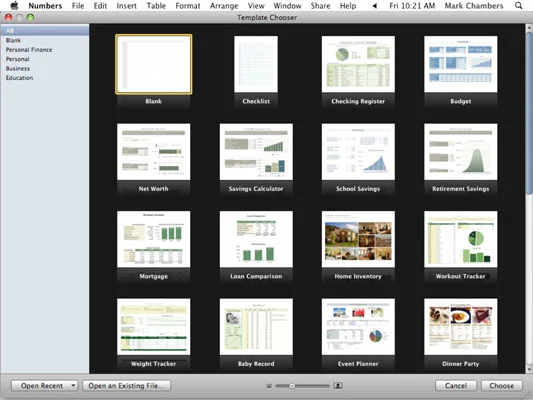Click Open an Existing File button
This screenshot has height=400, width=533.
126,385
